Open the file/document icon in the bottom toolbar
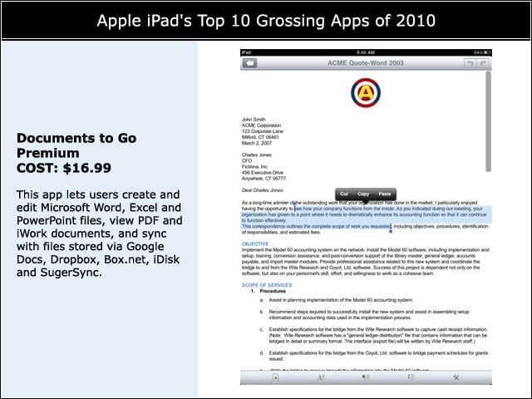This screenshot has width=532, height=399. 275,377
